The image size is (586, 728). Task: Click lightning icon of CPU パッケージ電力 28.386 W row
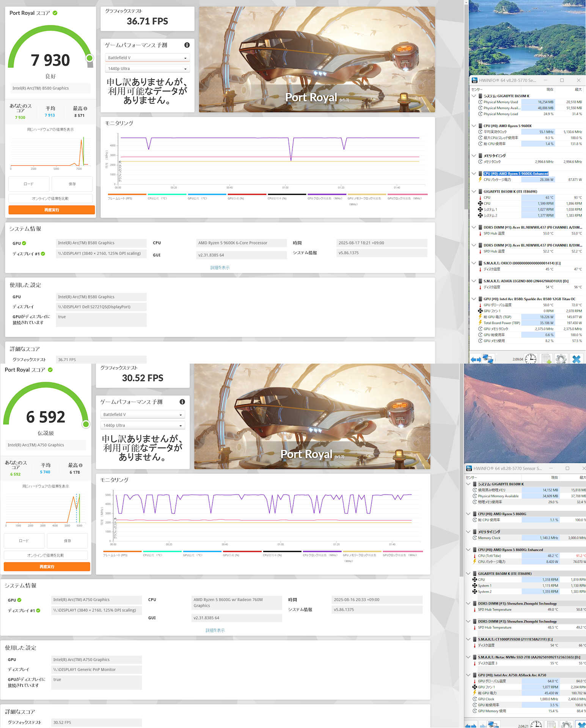click(x=480, y=179)
